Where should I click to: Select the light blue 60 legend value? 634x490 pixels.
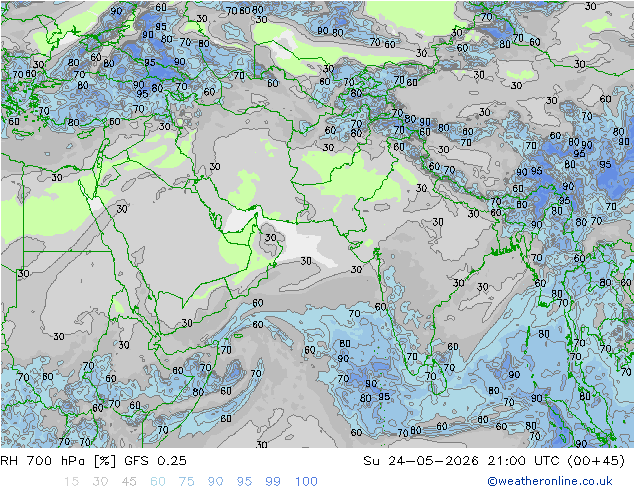pyautogui.click(x=158, y=482)
